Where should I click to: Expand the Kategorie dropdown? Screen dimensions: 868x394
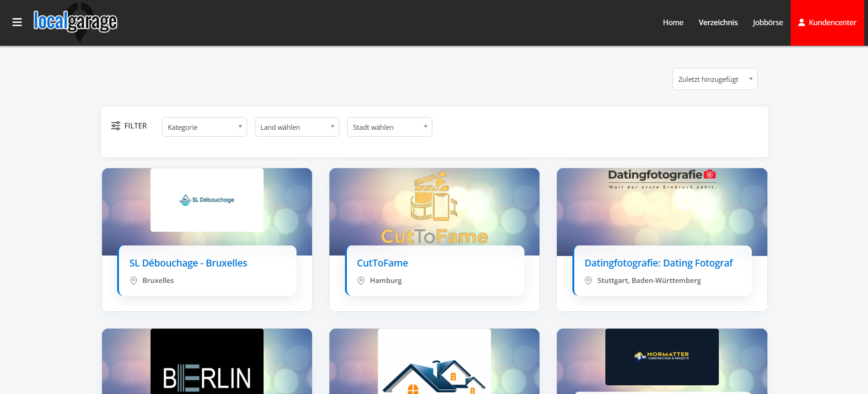tap(204, 127)
